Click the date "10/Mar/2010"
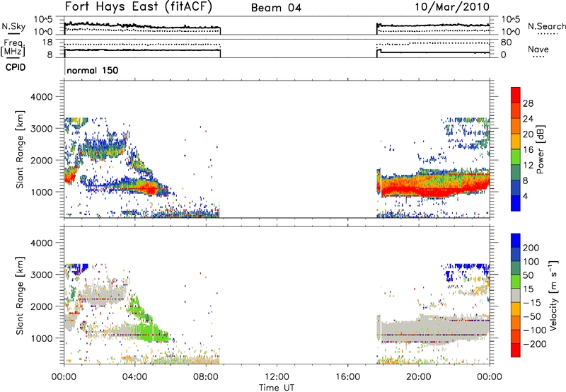 tap(452, 7)
